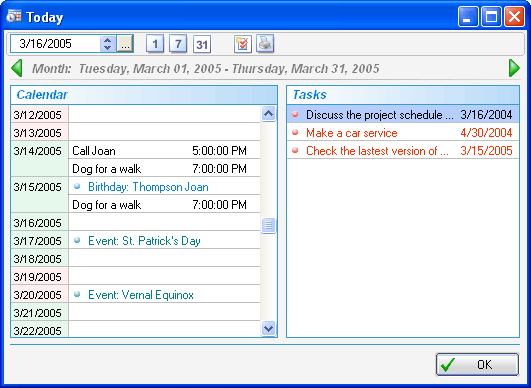Switch to the 7-day week view icon

(x=178, y=44)
